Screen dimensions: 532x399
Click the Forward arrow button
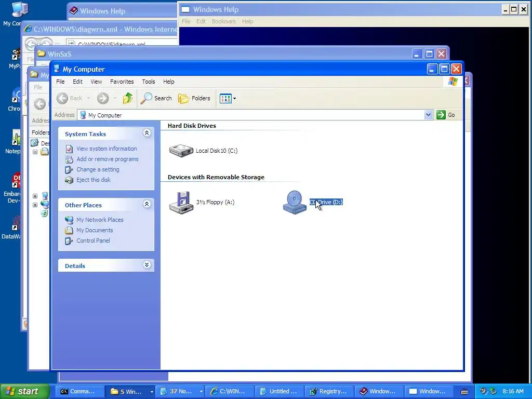point(103,98)
